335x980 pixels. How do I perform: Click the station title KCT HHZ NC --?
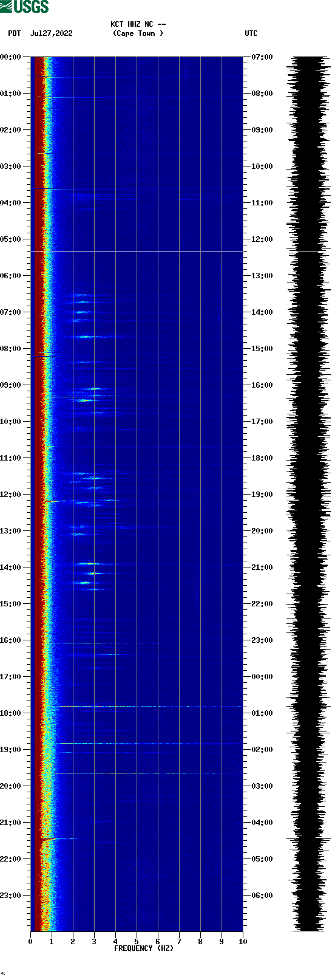point(138,24)
